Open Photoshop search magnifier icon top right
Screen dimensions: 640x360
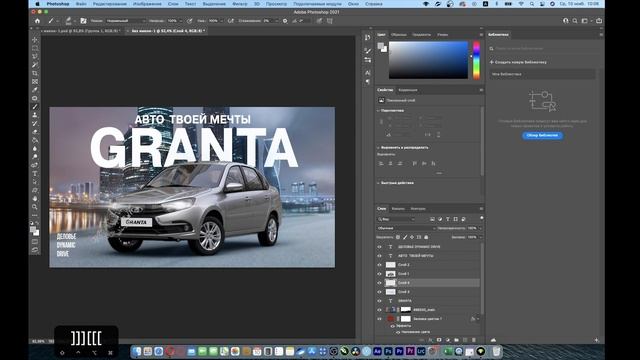[x=575, y=21]
